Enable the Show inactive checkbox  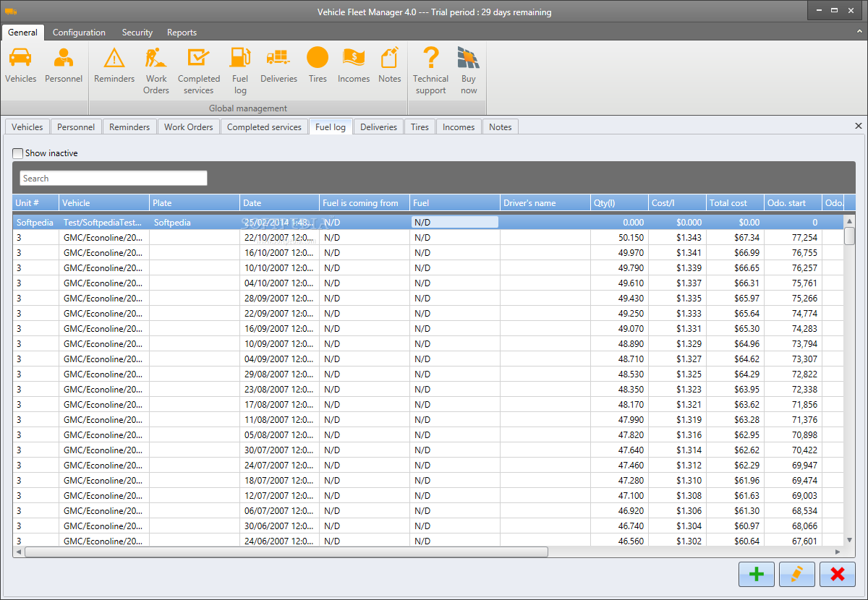[x=18, y=153]
